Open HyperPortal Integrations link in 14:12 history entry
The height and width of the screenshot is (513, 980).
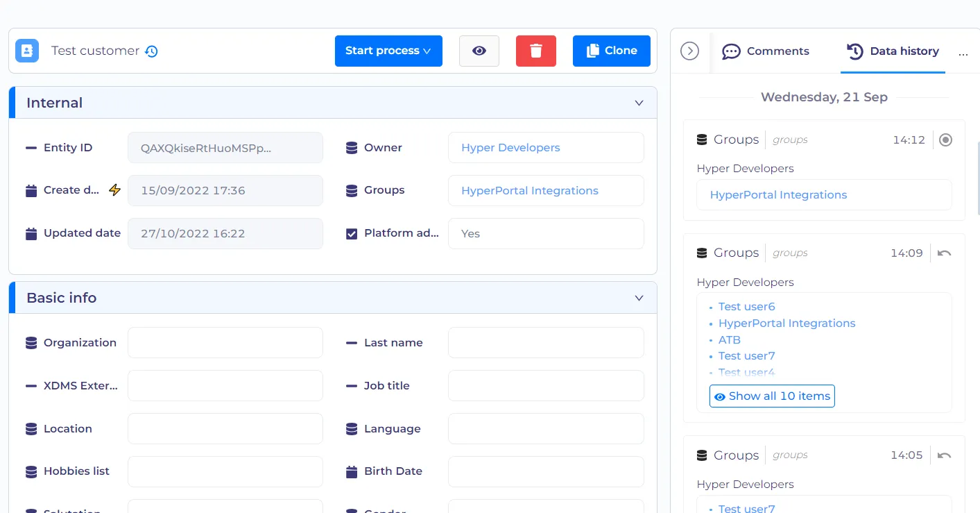point(778,195)
